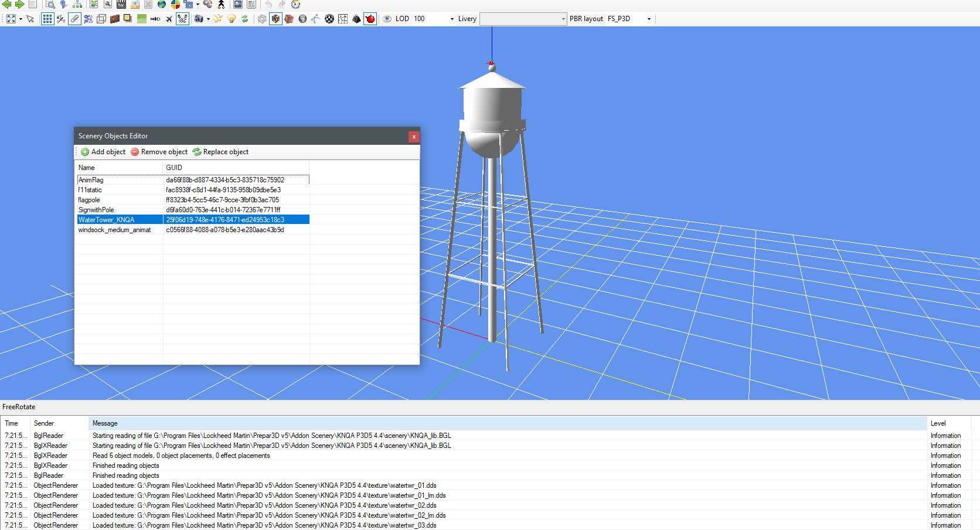Click the airplane silhouette icon
980x530 pixels.
pyautogui.click(x=169, y=19)
